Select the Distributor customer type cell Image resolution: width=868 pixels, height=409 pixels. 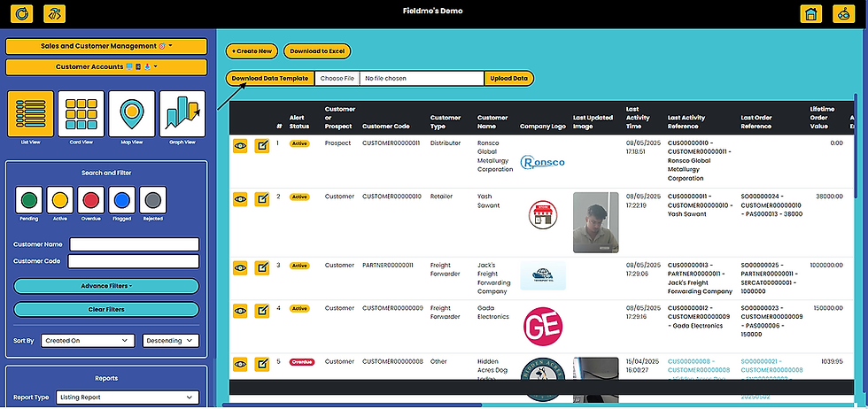coord(445,143)
